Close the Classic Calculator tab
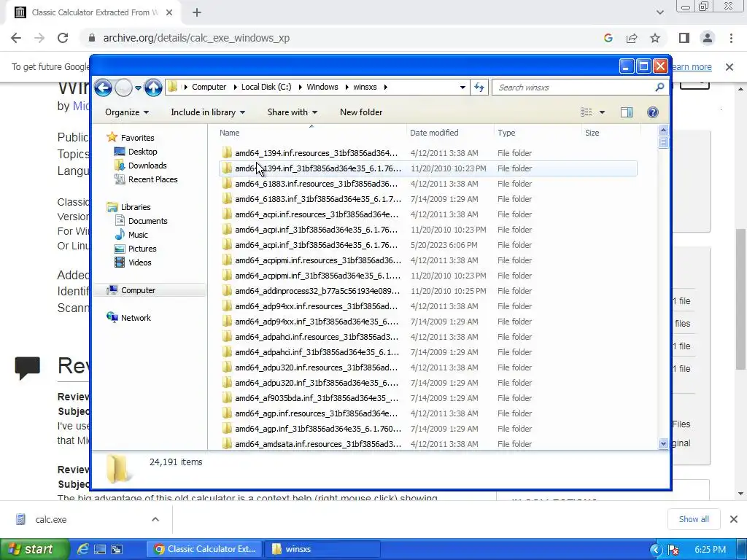Viewport: 747px width, 560px height. click(169, 12)
